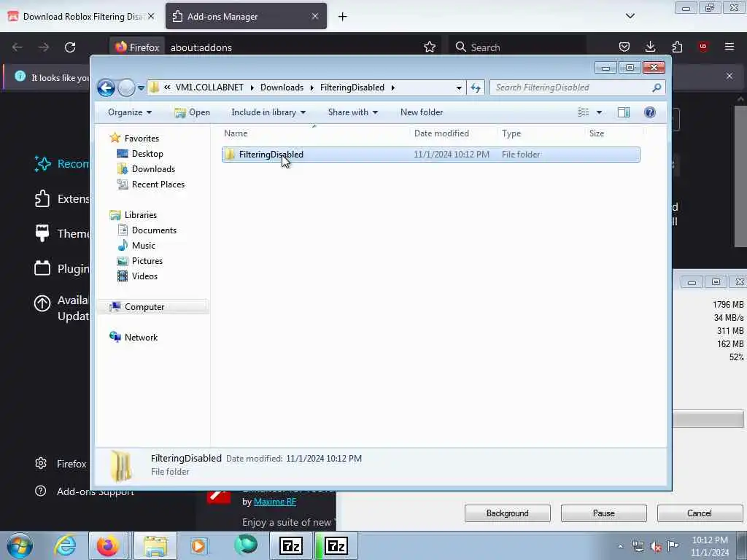Open the Include in library menu
This screenshot has width=747, height=560.
point(268,112)
